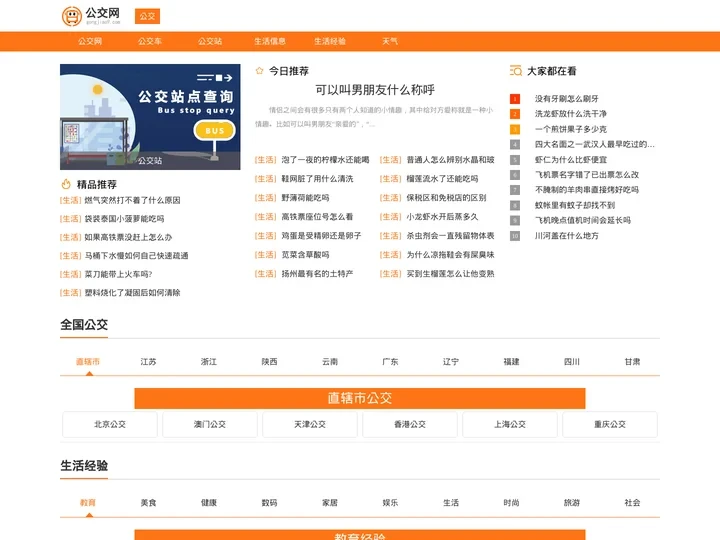This screenshot has height=540, width=720.
Task: Select the 陕西 province tab
Action: [x=269, y=362]
